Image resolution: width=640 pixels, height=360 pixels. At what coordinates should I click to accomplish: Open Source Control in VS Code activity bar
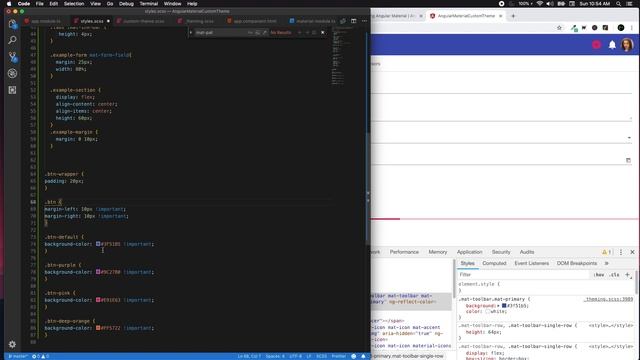point(13,57)
